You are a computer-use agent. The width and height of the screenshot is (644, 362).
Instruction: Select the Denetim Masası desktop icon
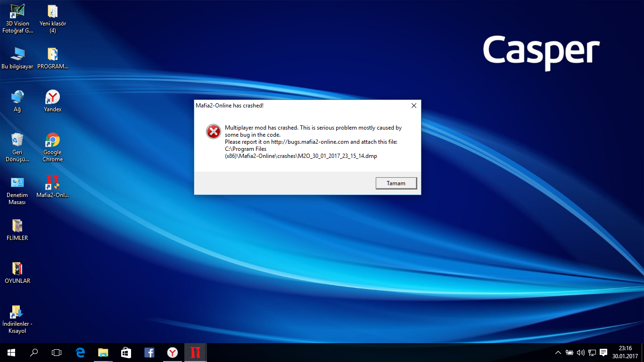point(17,190)
